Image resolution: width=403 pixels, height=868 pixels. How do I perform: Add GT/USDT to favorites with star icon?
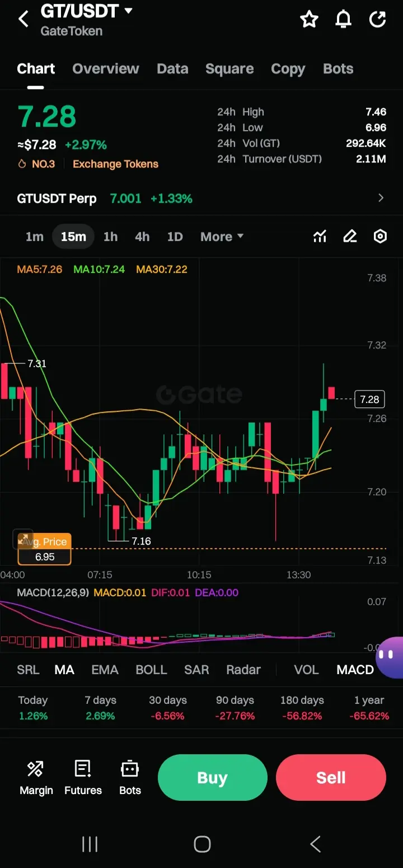(309, 19)
